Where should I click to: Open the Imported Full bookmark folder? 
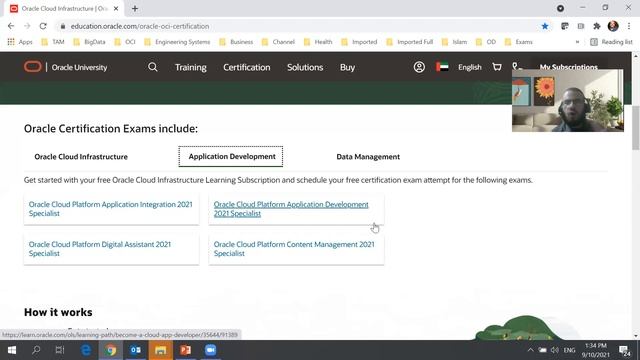(x=409, y=42)
